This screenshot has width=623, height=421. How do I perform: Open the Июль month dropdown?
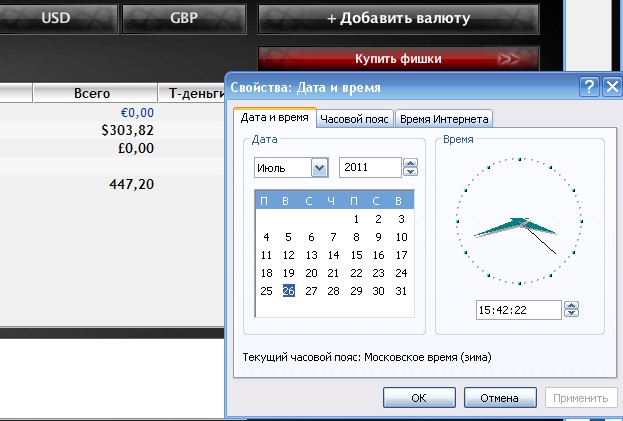pyautogui.click(x=319, y=168)
